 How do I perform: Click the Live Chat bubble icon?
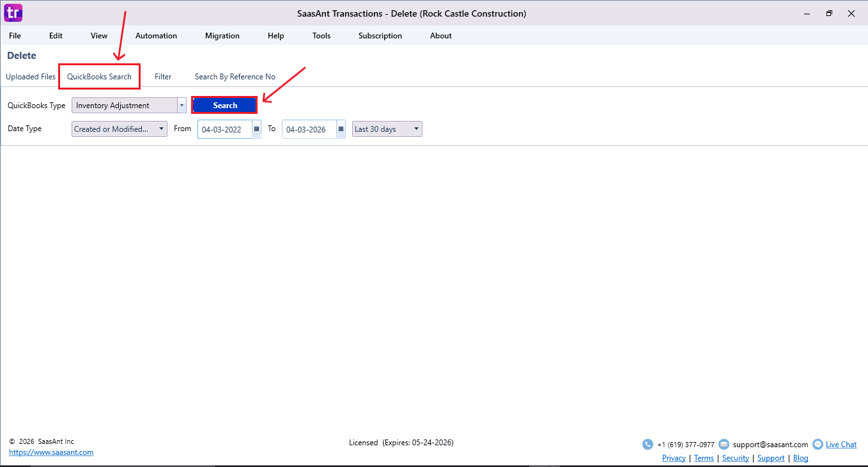click(x=818, y=445)
